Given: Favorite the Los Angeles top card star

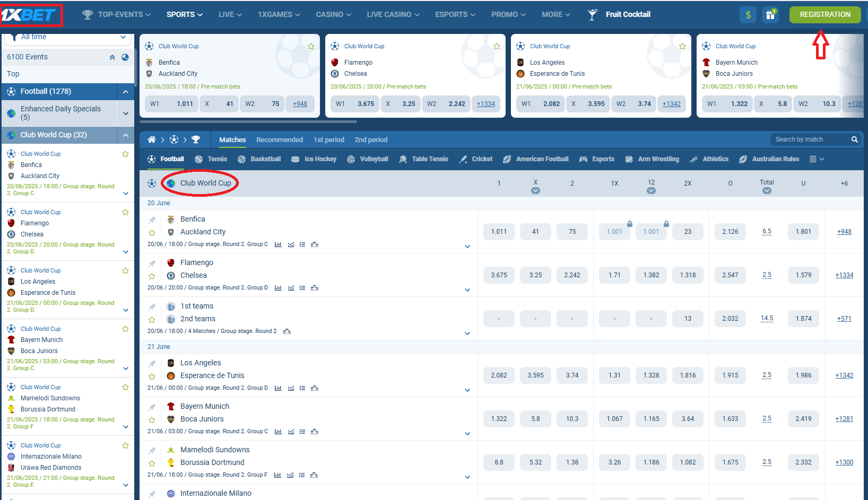Looking at the screenshot, I should click(x=682, y=46).
